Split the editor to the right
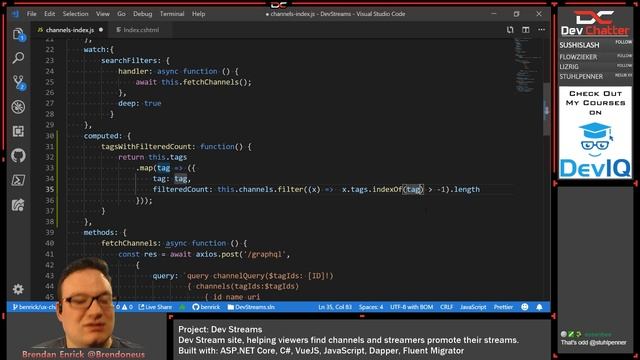The height and width of the screenshot is (360, 640). [526, 30]
